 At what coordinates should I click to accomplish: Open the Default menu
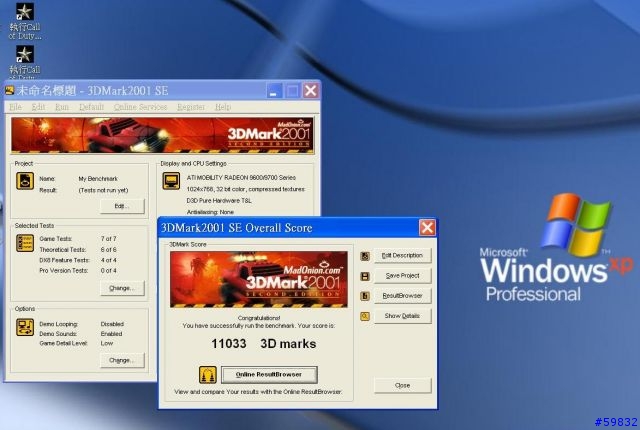coord(91,107)
